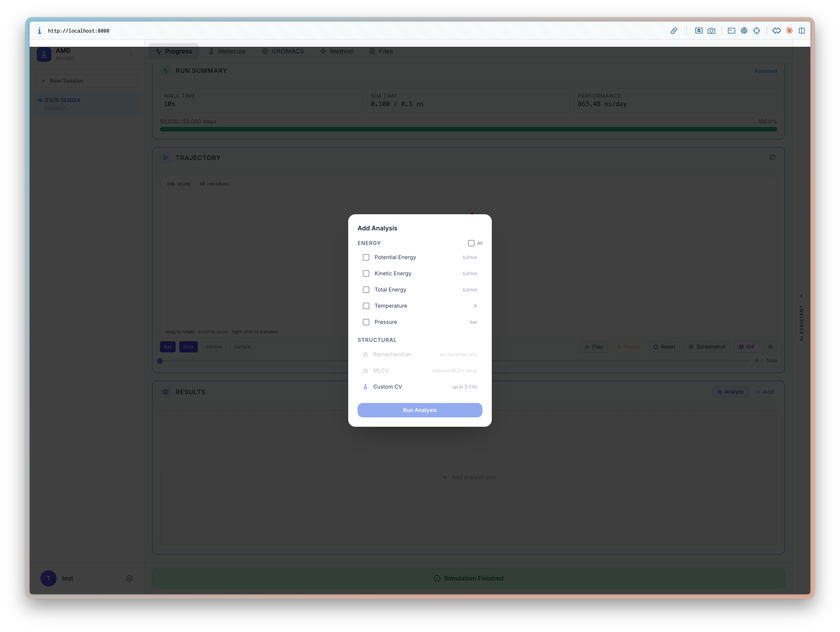Click the "166 atoms" label
The image size is (840, 632).
179,184
